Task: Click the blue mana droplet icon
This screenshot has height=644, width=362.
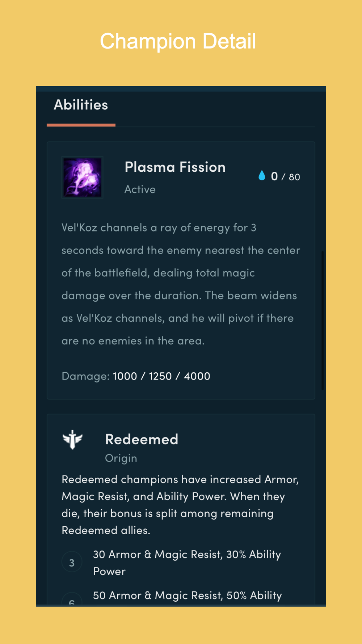Action: 262,176
